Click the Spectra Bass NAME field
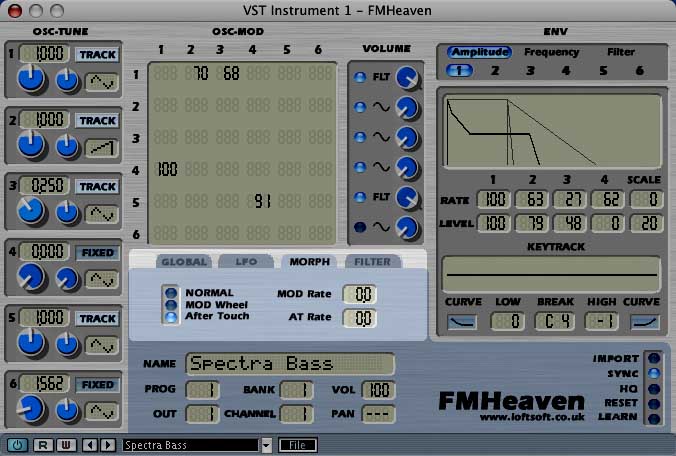Screen dimensions: 676x456 tap(290, 364)
